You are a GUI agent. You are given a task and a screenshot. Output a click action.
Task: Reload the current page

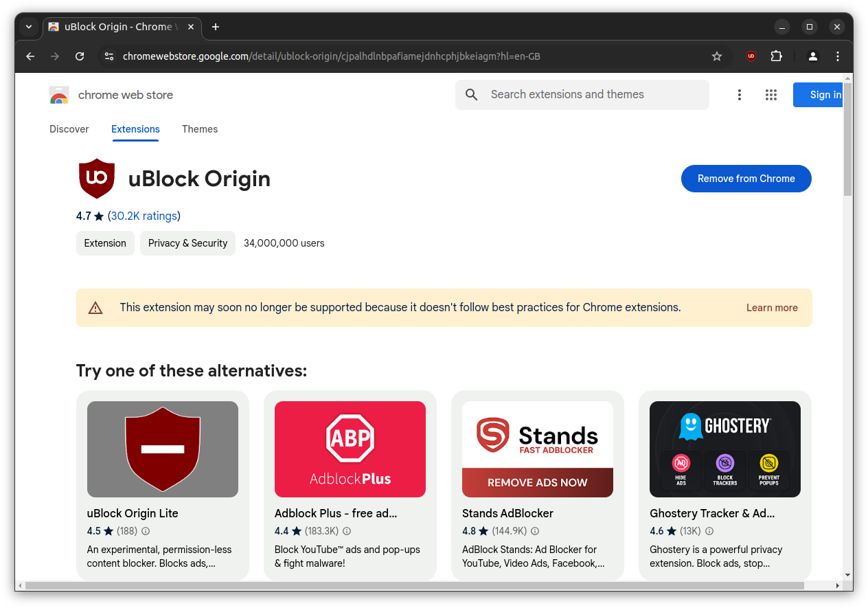pos(80,56)
